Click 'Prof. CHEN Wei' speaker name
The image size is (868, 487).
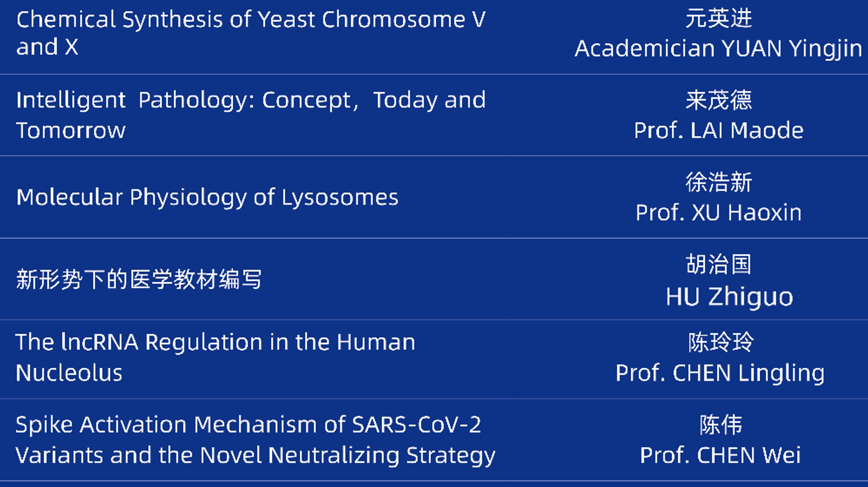pyautogui.click(x=720, y=455)
